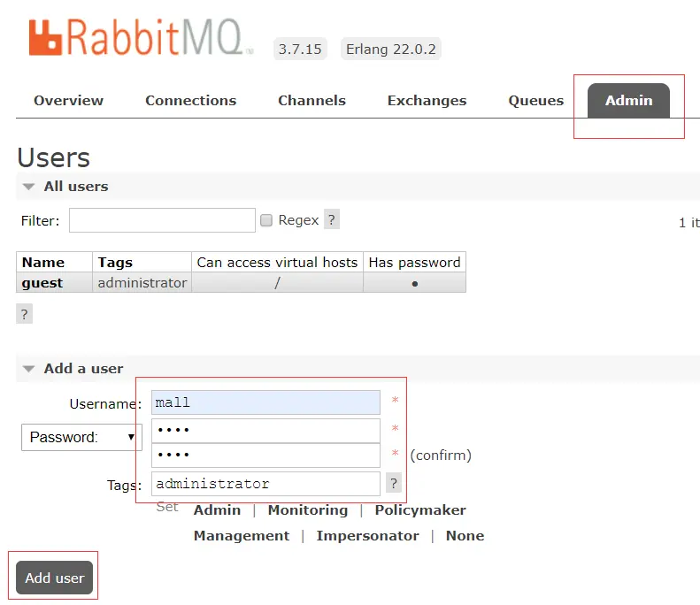Set the tag to Monitoring
This screenshot has height=605, width=700.
tap(308, 510)
